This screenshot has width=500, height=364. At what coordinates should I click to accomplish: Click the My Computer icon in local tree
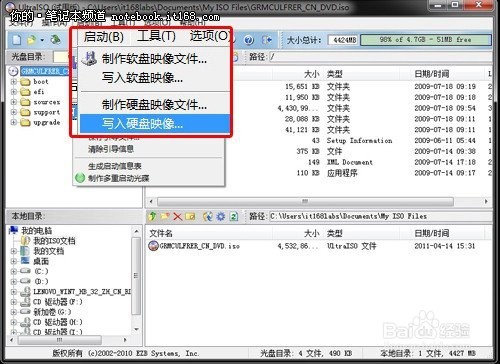[14, 230]
